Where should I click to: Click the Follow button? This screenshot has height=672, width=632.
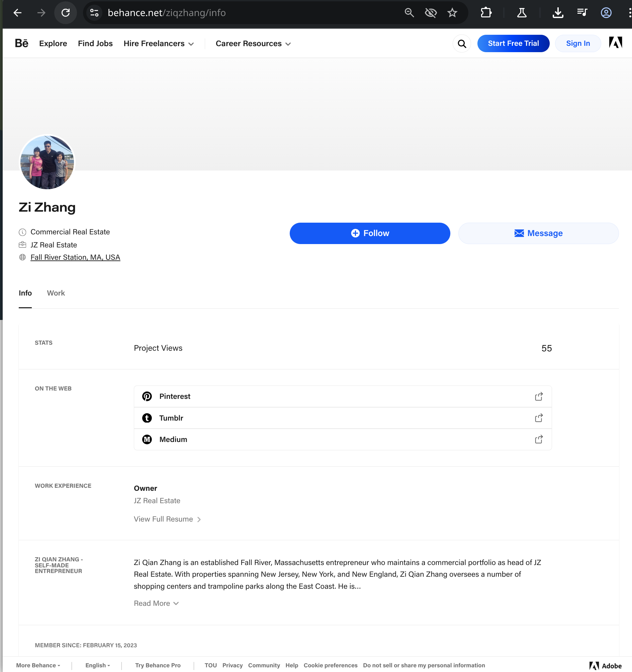370,233
